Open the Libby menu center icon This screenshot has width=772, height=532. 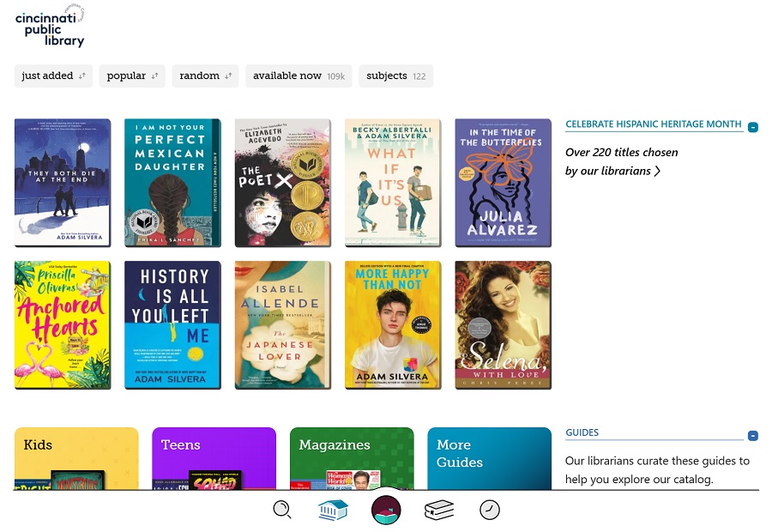point(386,510)
